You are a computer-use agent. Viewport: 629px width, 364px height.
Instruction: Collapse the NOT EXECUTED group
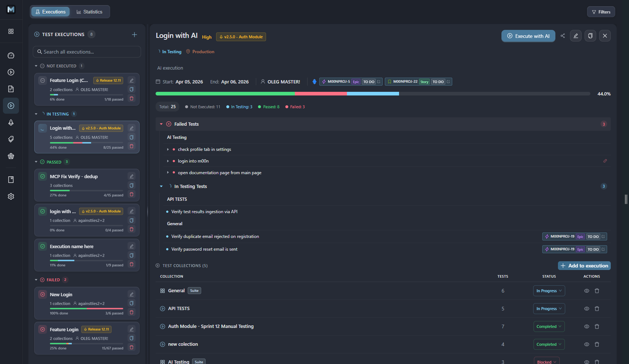tap(36, 66)
